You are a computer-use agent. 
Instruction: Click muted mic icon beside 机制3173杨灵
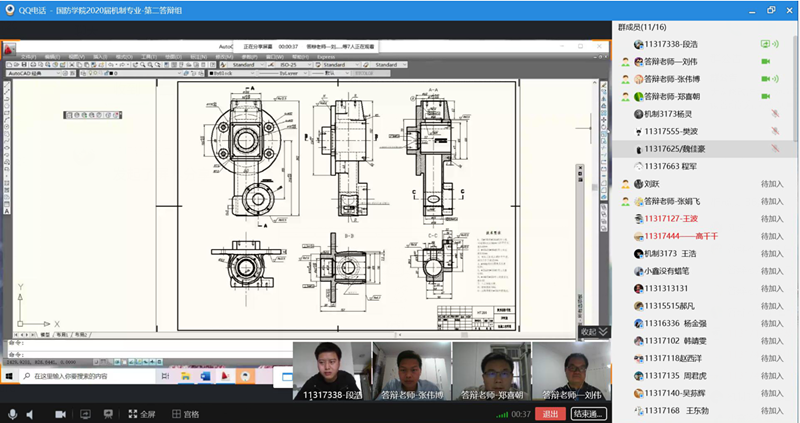[x=774, y=114]
